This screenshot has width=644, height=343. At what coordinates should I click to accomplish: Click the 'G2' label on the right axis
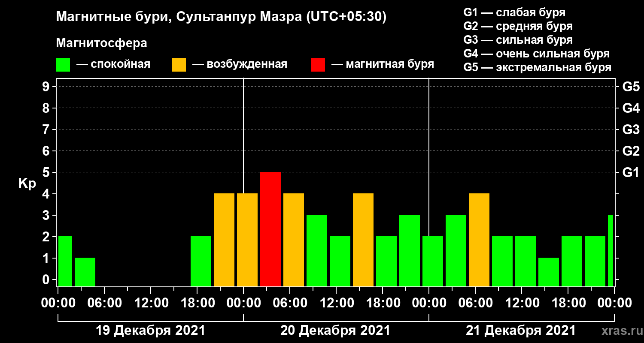(x=631, y=151)
